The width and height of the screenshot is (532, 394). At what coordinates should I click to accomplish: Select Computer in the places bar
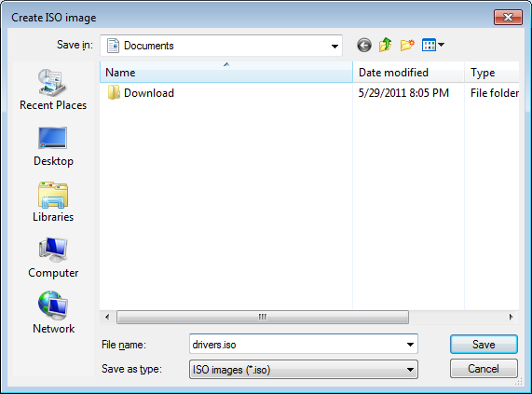point(53,258)
